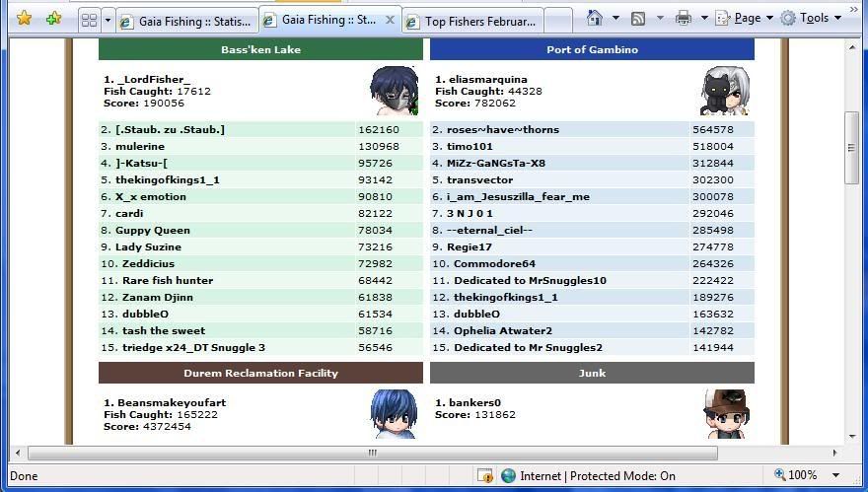Select user Zanam Djinn
Image resolution: width=868 pixels, height=492 pixels.
pyautogui.click(x=157, y=297)
